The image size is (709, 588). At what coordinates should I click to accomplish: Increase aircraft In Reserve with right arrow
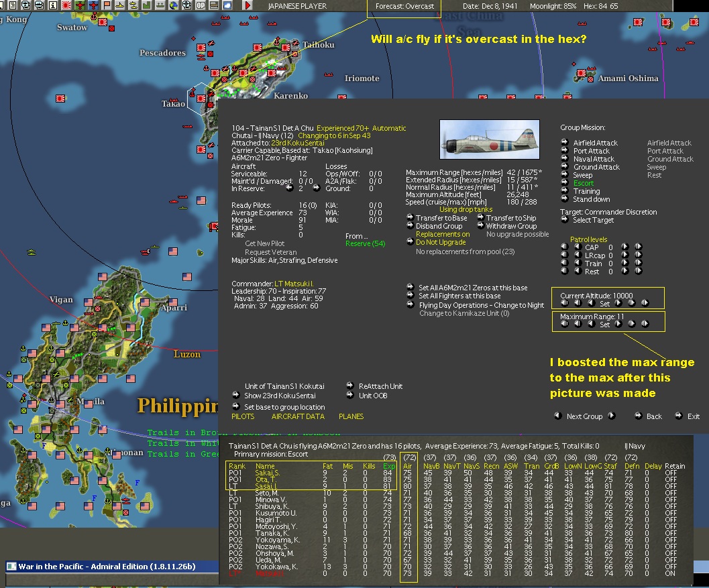(317, 188)
